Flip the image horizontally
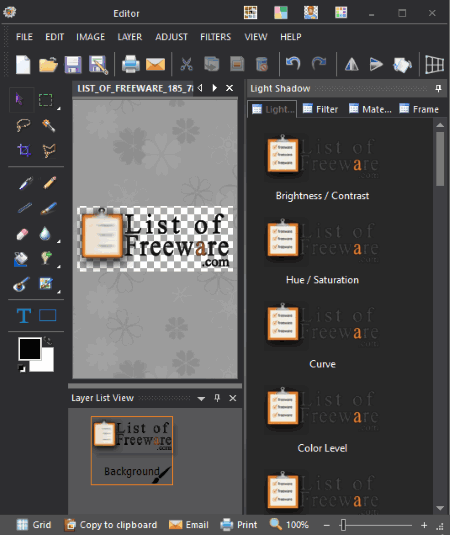The image size is (450, 535). coord(351,64)
